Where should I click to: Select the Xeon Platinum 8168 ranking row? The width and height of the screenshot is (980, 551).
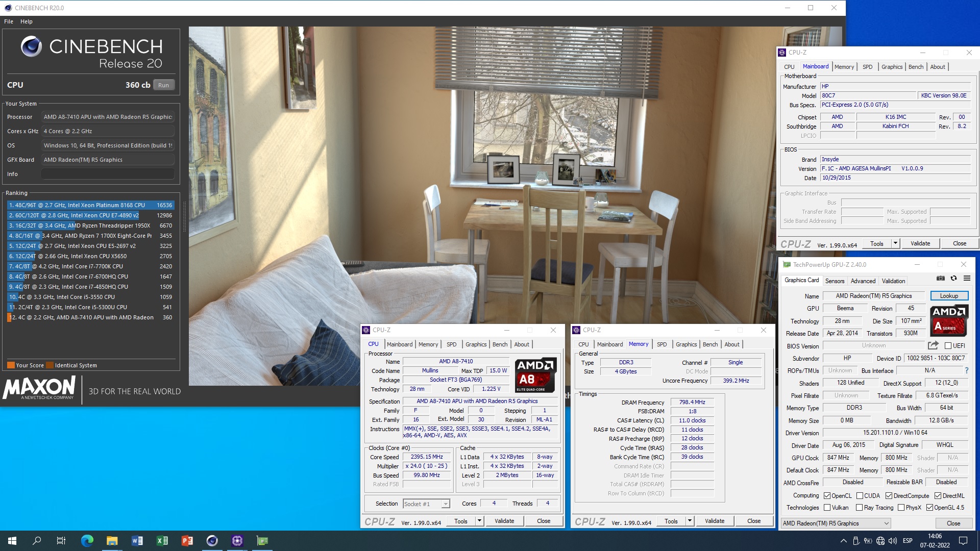coord(90,205)
